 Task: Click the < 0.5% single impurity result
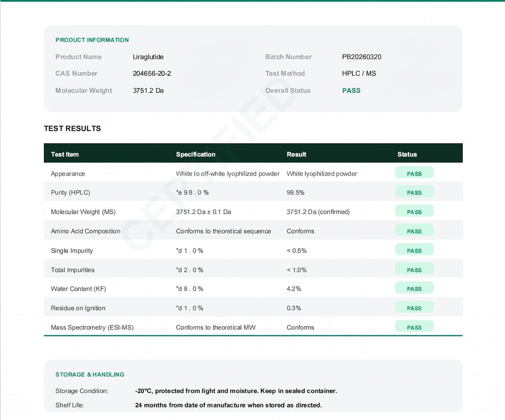(297, 251)
